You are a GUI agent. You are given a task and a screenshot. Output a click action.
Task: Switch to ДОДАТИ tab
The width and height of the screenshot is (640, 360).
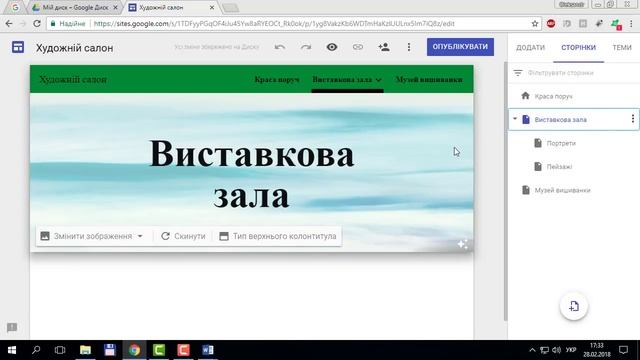[x=530, y=48]
